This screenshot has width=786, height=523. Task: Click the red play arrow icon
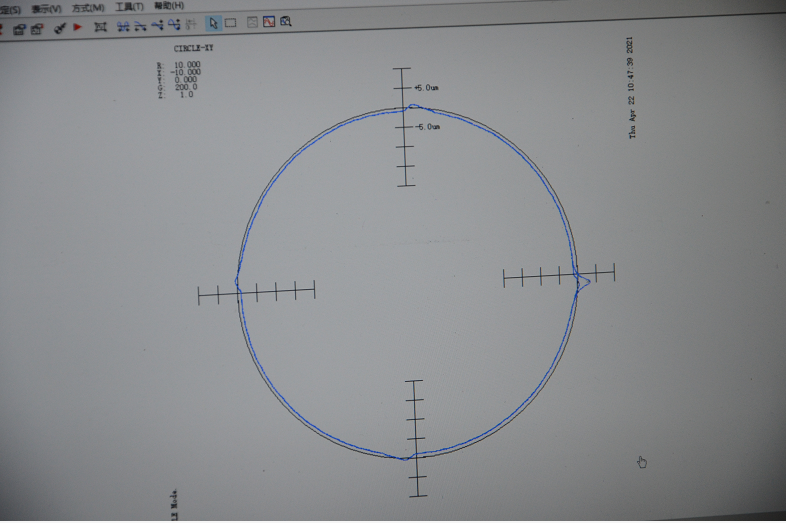click(x=78, y=28)
